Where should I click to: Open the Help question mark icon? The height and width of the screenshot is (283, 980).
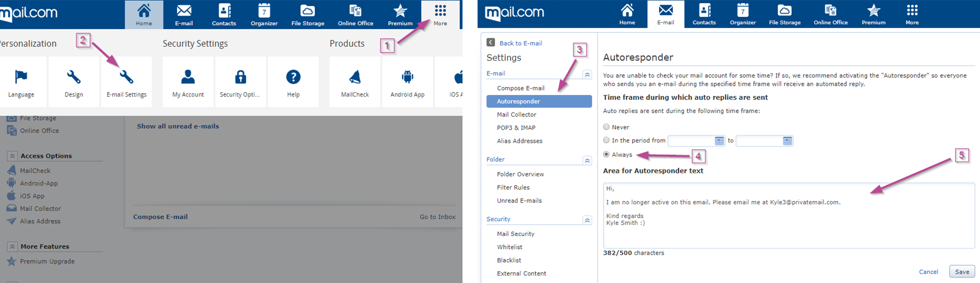pyautogui.click(x=293, y=77)
